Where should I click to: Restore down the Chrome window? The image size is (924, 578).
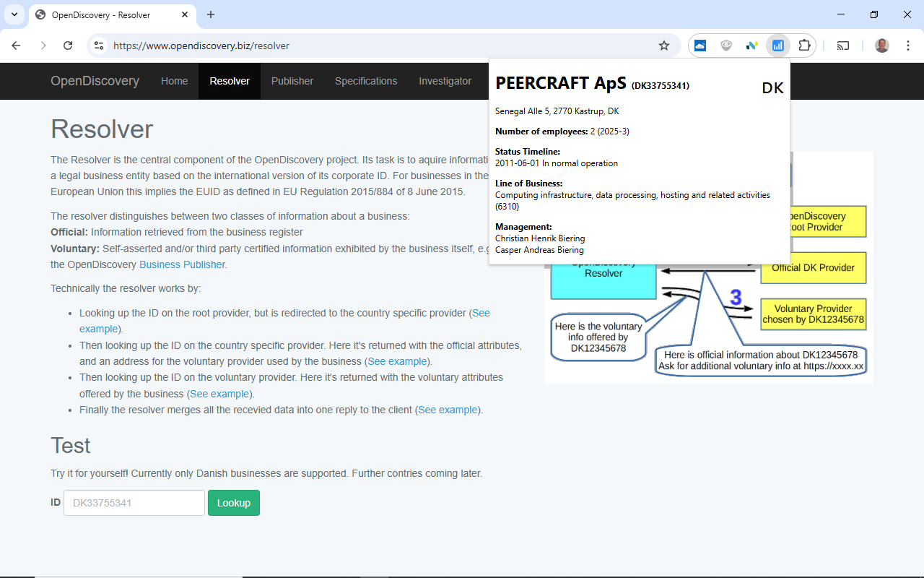tap(874, 14)
